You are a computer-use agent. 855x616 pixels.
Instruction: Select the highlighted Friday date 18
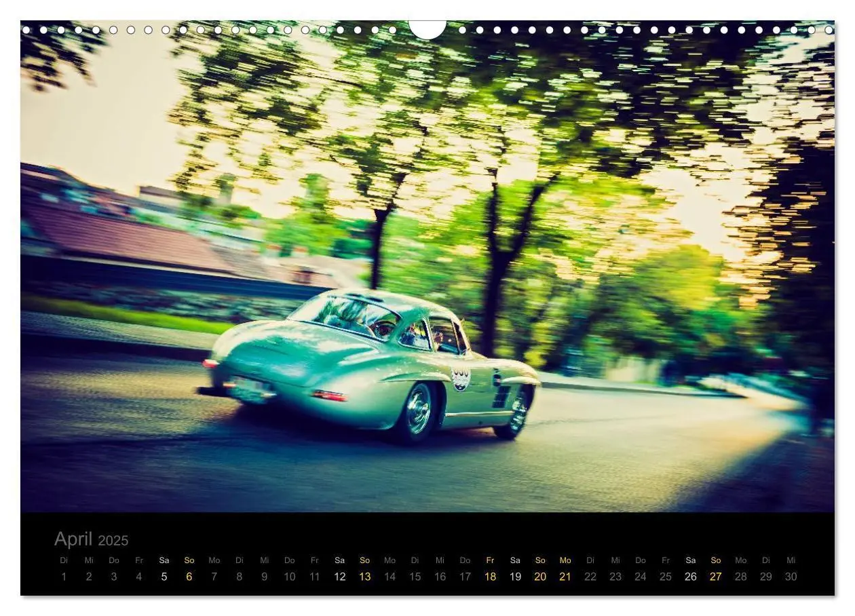click(490, 577)
